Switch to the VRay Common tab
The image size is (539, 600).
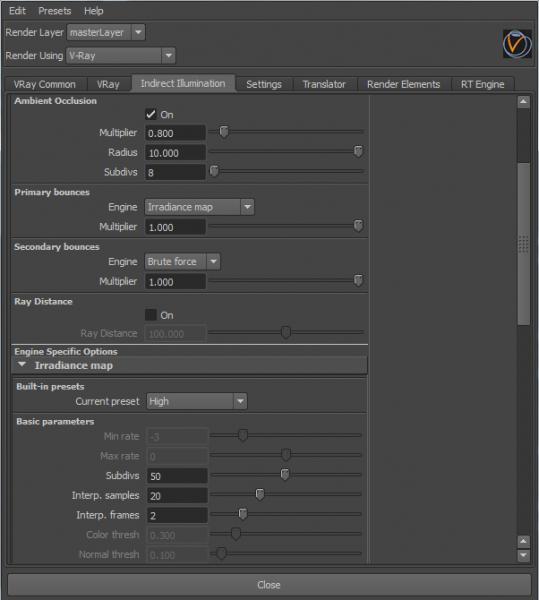(x=45, y=84)
